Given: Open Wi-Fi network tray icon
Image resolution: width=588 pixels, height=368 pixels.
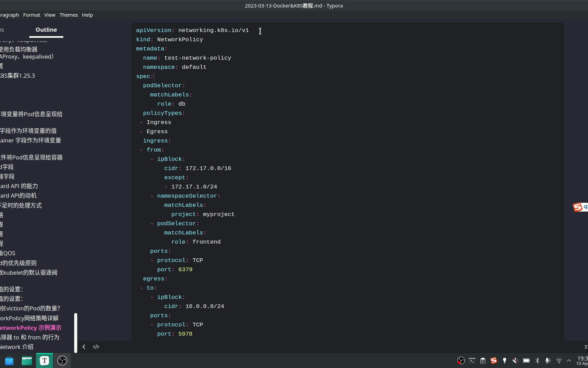Looking at the screenshot, I should coord(559,361).
